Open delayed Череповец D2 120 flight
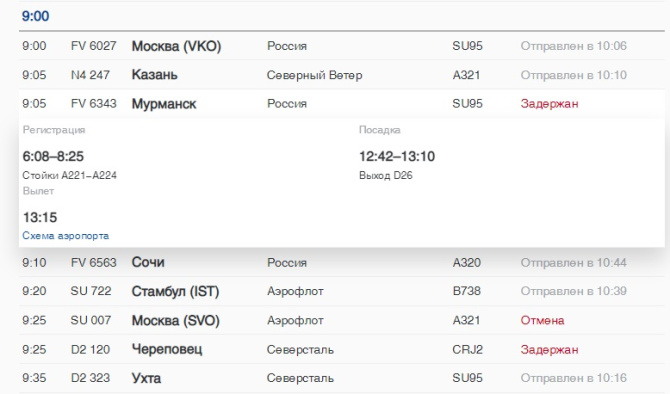 (x=342, y=350)
